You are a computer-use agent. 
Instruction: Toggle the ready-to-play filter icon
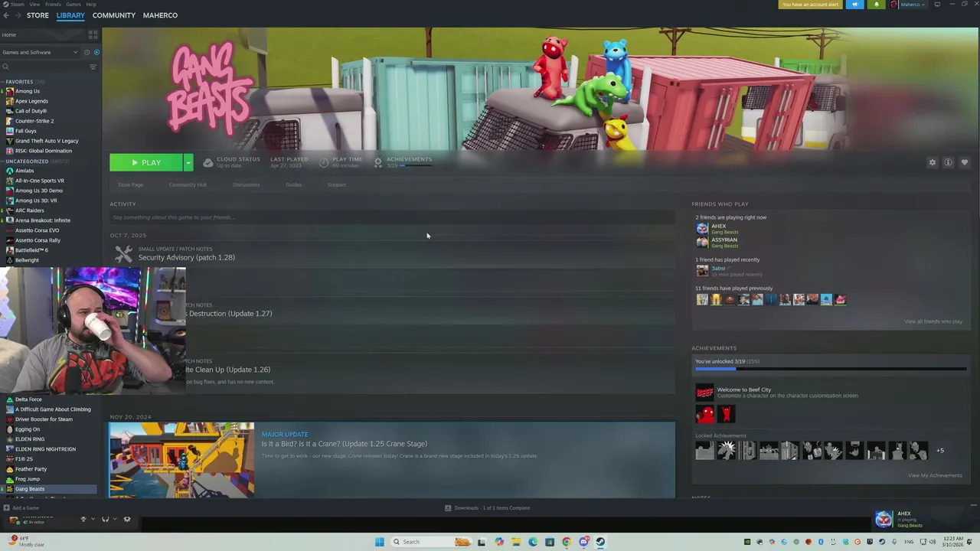[x=96, y=52]
